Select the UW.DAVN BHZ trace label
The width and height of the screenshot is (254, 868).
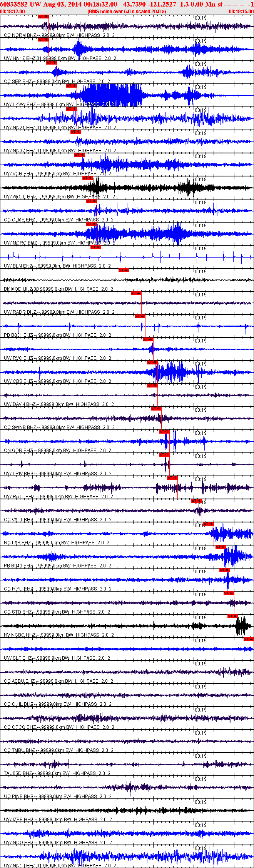point(59,404)
